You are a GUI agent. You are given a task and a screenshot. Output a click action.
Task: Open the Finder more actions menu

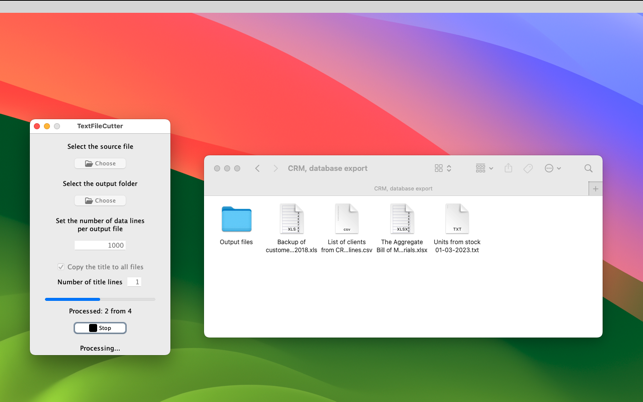tap(552, 168)
